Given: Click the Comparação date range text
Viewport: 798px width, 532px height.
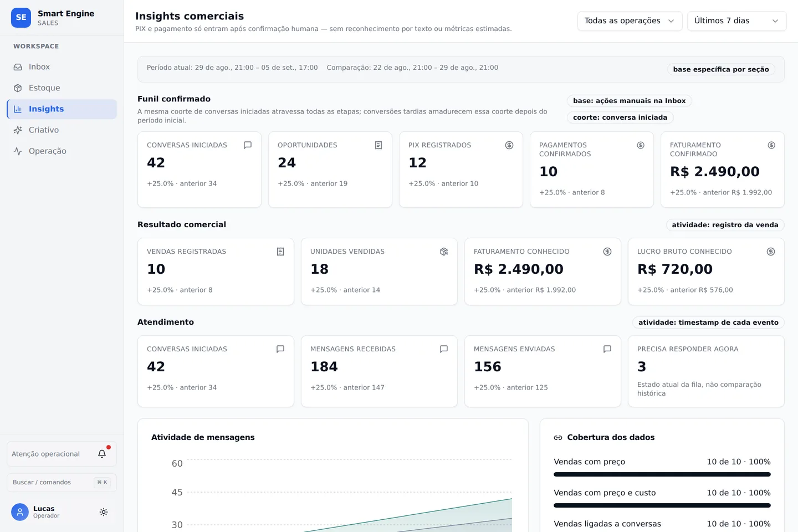Looking at the screenshot, I should tap(412, 68).
